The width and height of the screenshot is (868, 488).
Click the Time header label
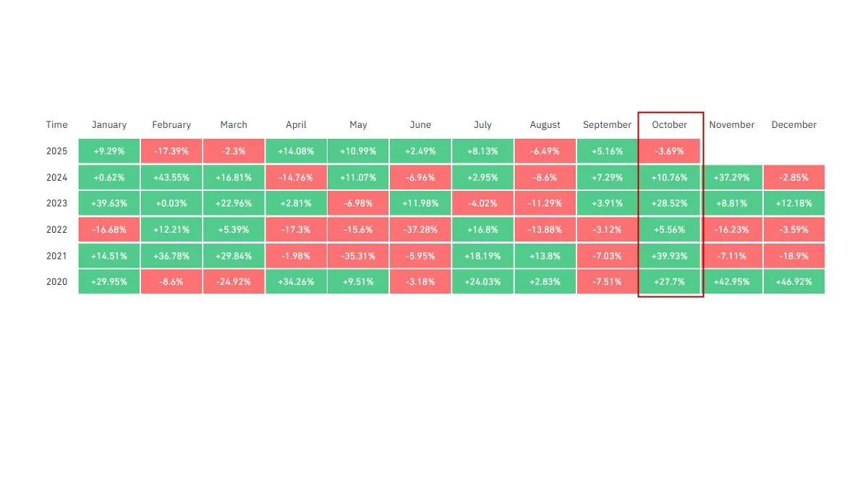[x=56, y=124]
